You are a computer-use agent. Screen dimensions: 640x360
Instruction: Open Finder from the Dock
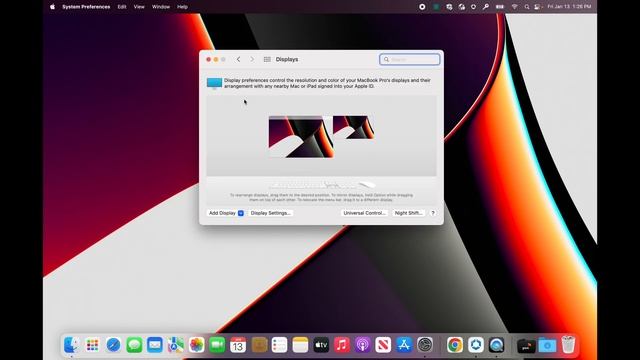pyautogui.click(x=71, y=345)
